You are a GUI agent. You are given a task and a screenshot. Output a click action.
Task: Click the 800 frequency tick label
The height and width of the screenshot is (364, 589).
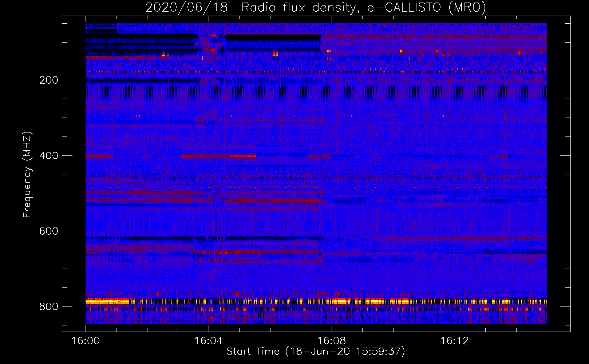pyautogui.click(x=49, y=307)
